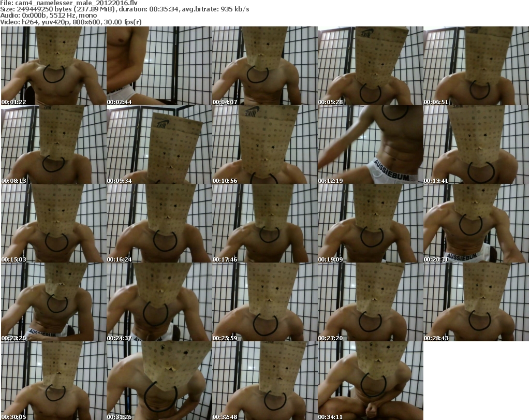Click the thumbnail stamped 00:32:48

click(264, 381)
